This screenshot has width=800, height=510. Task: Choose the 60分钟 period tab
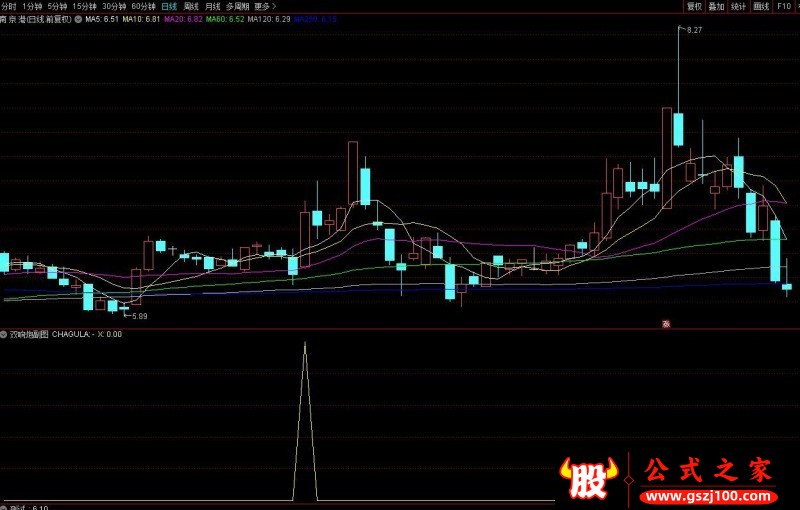click(x=143, y=6)
